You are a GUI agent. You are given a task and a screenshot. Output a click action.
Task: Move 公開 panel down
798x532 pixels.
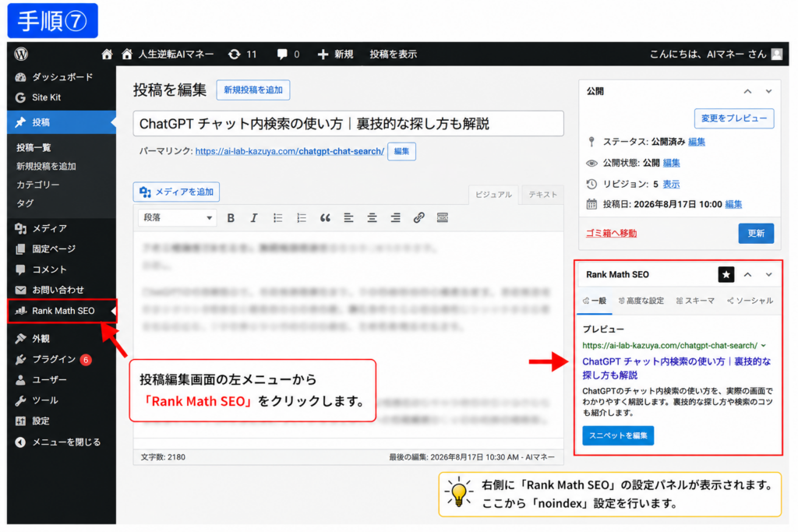[768, 92]
